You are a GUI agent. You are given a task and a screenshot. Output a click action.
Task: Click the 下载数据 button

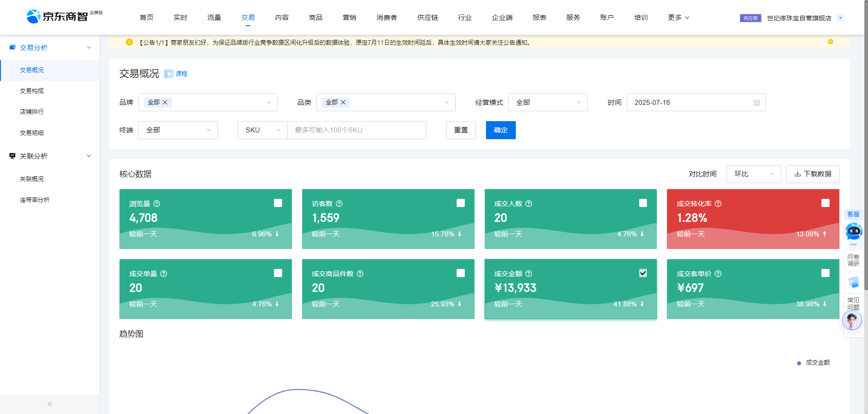812,174
